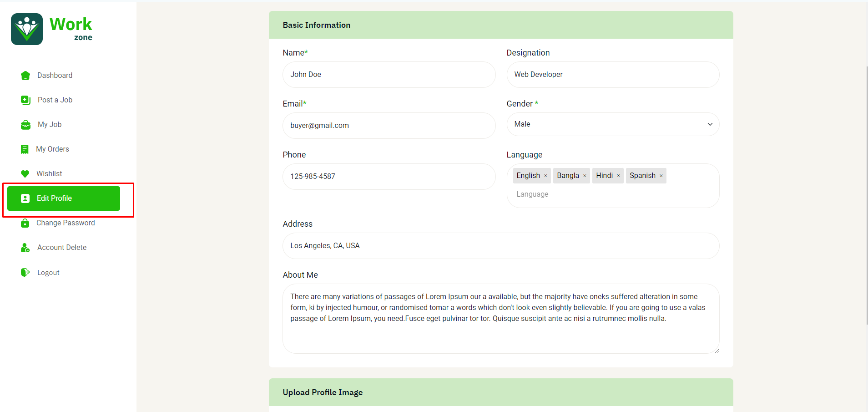Remove the Bangla language tag

[x=585, y=176]
